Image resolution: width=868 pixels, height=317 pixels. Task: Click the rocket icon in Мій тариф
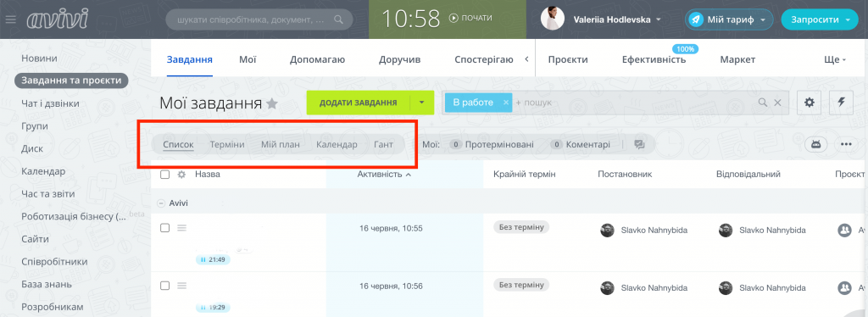(x=696, y=19)
